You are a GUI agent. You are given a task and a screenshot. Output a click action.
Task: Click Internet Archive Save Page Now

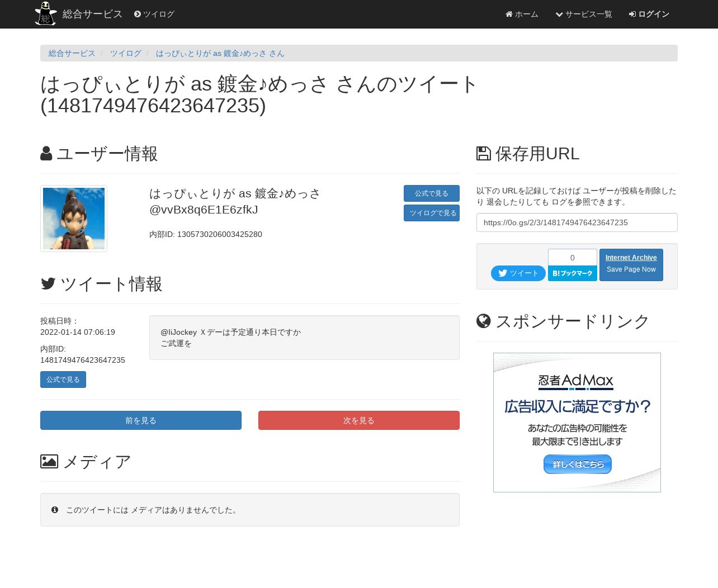pos(631,265)
